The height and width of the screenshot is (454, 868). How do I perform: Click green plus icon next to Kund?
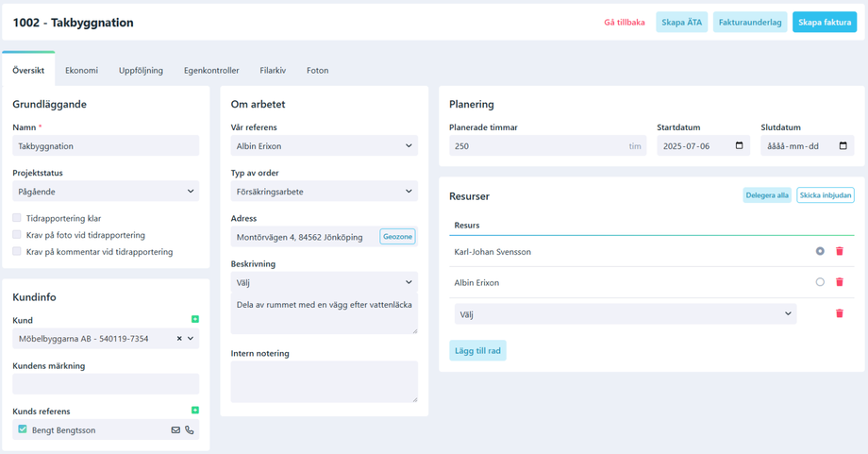tap(195, 319)
